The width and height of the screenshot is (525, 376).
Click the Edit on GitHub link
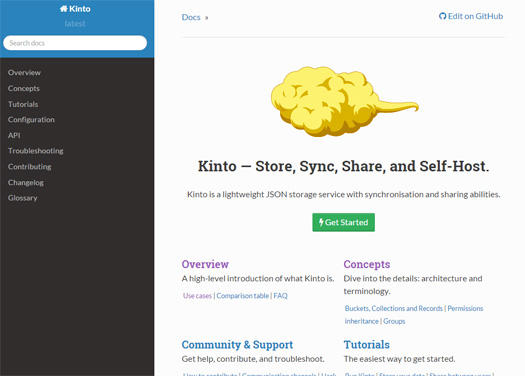pyautogui.click(x=471, y=16)
